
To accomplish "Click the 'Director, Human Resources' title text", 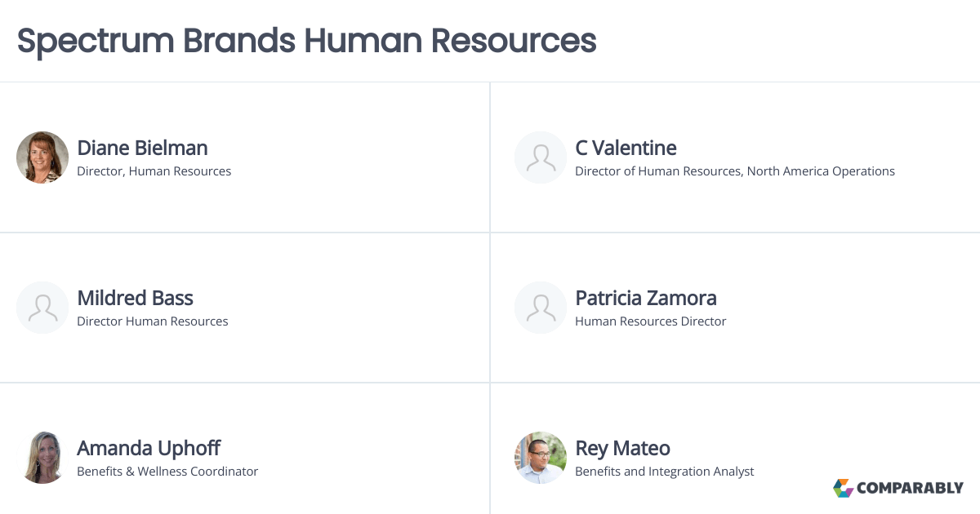I will pos(154,171).
